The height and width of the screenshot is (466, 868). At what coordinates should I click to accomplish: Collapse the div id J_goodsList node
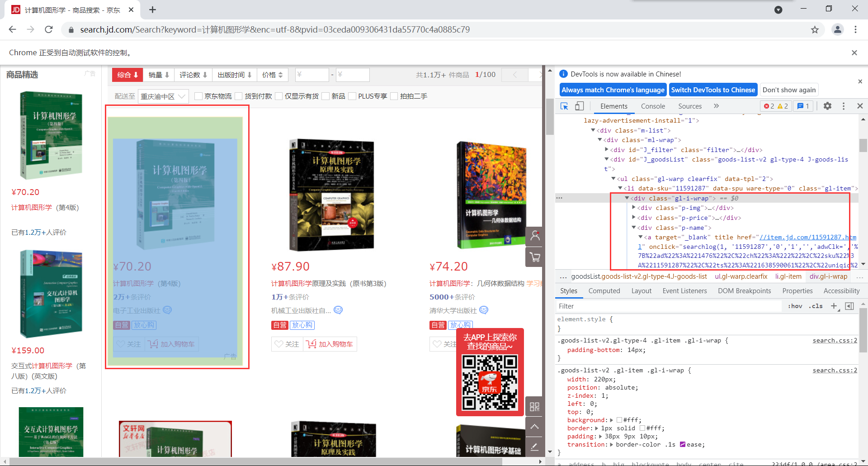[x=607, y=159]
